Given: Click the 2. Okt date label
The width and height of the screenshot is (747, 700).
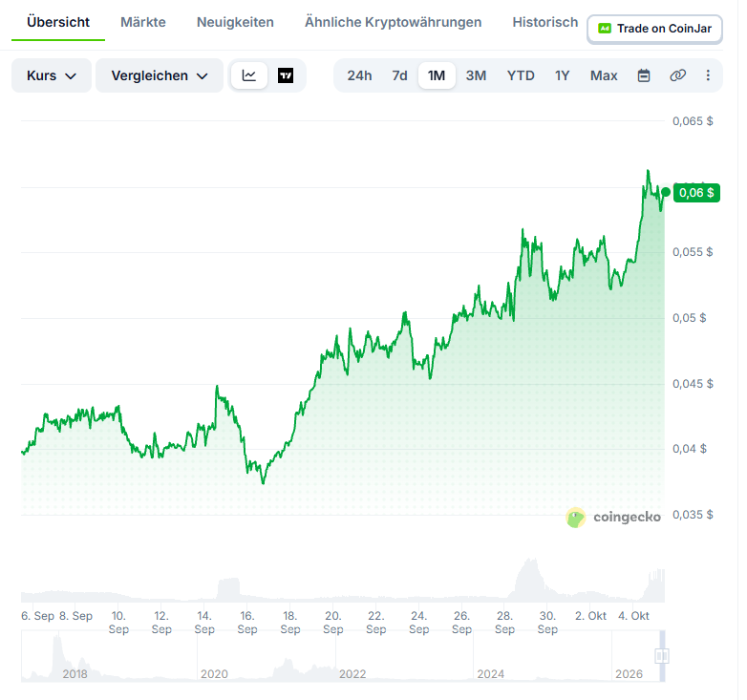Looking at the screenshot, I should click(590, 616).
